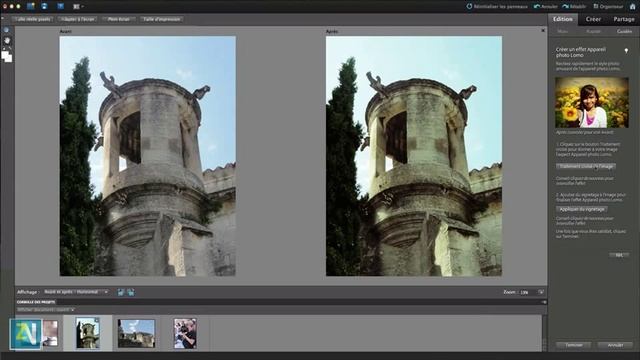The image size is (640, 360).
Task: Open the arrange documents dropdown
Action: click(78, 7)
